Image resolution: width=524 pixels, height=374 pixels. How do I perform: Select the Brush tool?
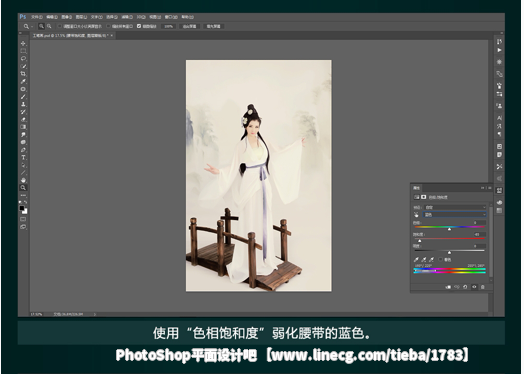pyautogui.click(x=23, y=97)
